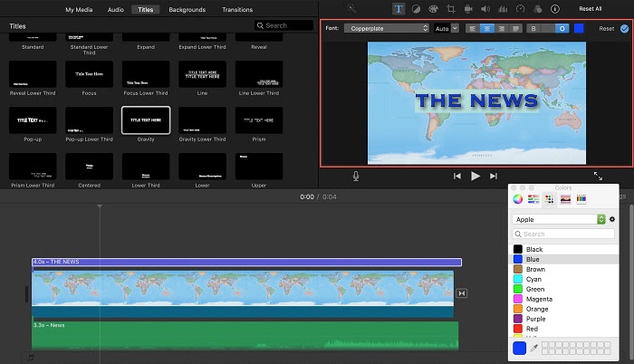Viewport: 634px width, 364px height.
Task: Open the Apple palette dropdown in Colors
Action: [x=559, y=219]
